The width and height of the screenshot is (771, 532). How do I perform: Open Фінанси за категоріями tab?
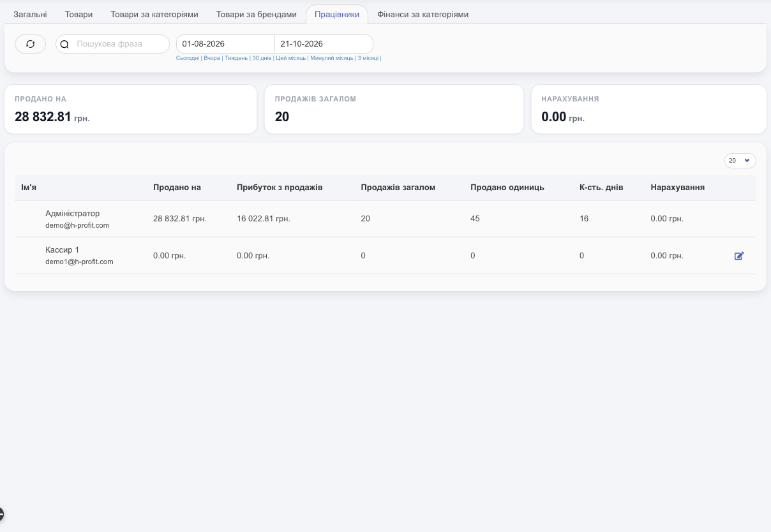pos(423,14)
